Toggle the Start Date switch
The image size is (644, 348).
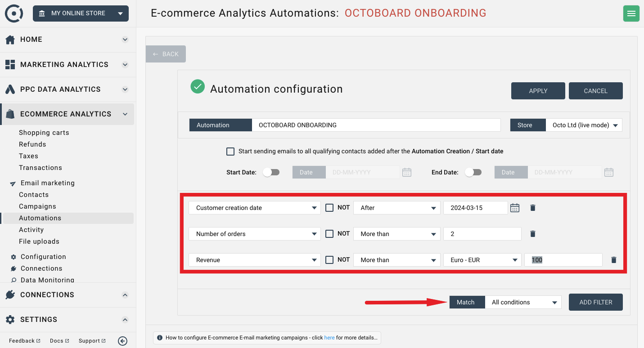(x=271, y=172)
